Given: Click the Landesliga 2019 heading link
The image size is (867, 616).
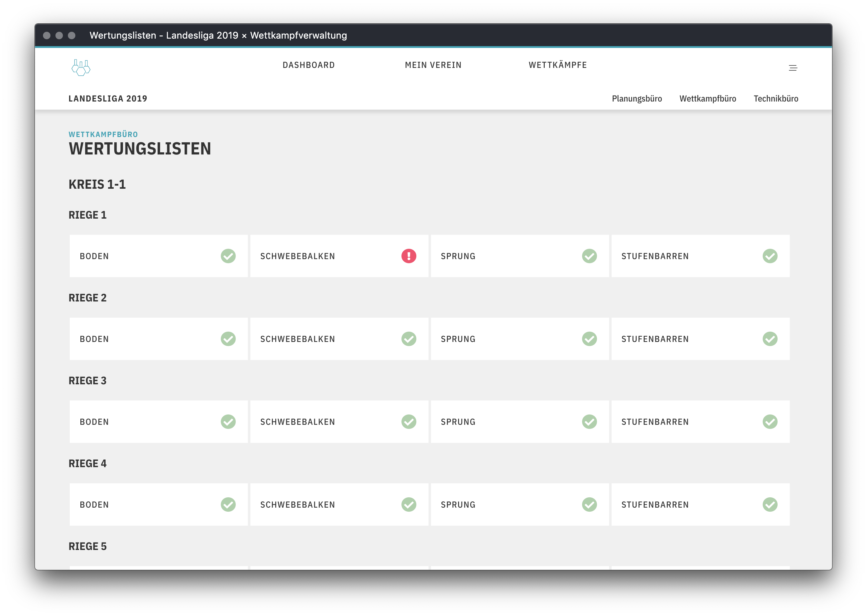Looking at the screenshot, I should (108, 99).
